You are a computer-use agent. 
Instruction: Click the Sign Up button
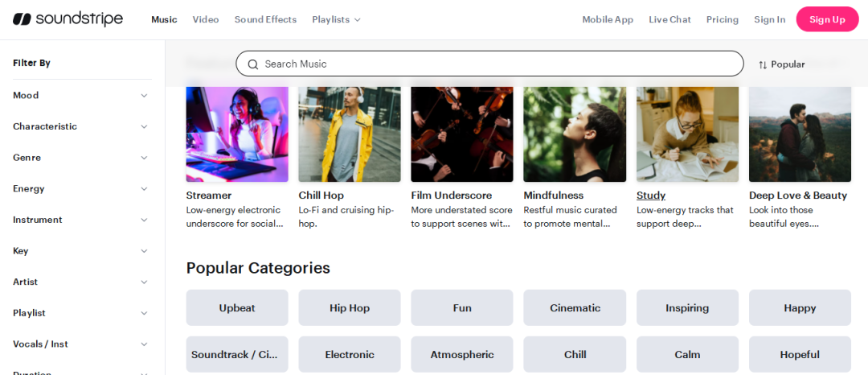click(x=827, y=19)
